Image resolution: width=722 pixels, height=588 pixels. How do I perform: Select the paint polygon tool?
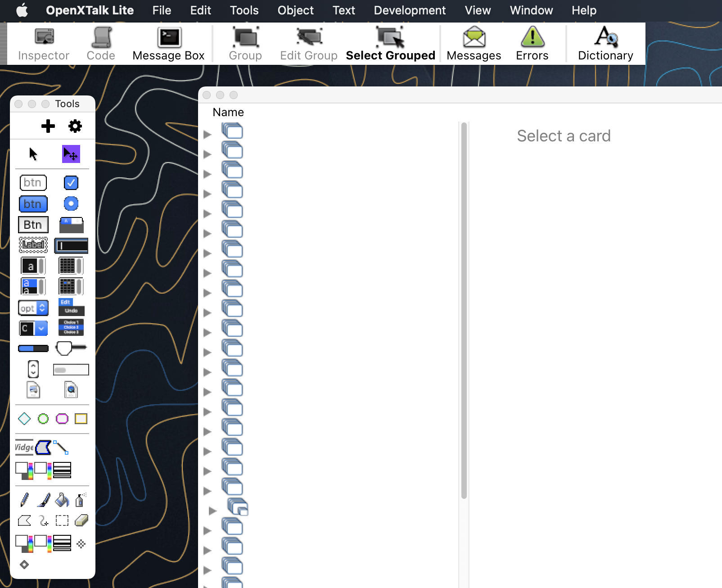(24, 521)
